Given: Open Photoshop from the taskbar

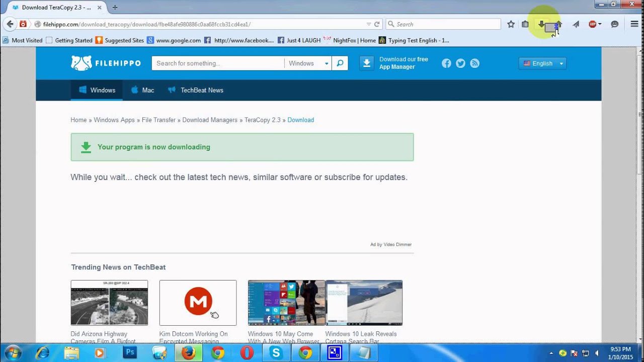Looking at the screenshot, I should pos(130,353).
